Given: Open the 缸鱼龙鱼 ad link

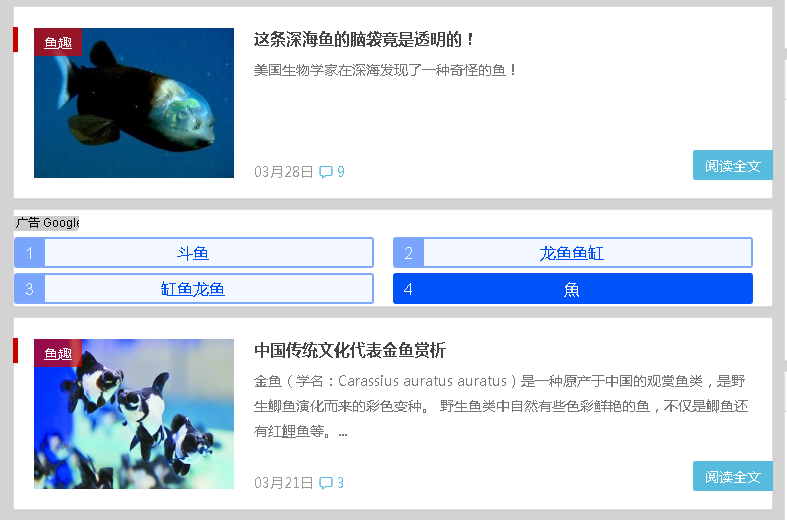Looking at the screenshot, I should (x=193, y=289).
